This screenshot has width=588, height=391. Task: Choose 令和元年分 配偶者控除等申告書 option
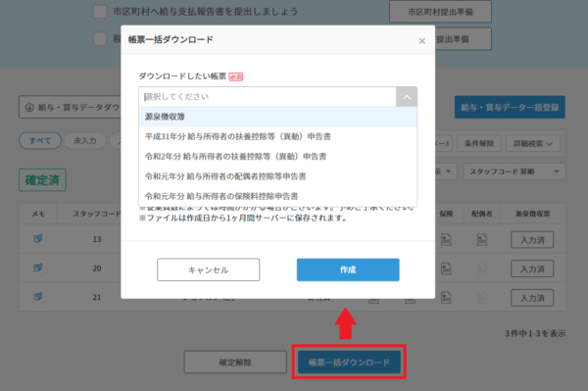tap(278, 176)
